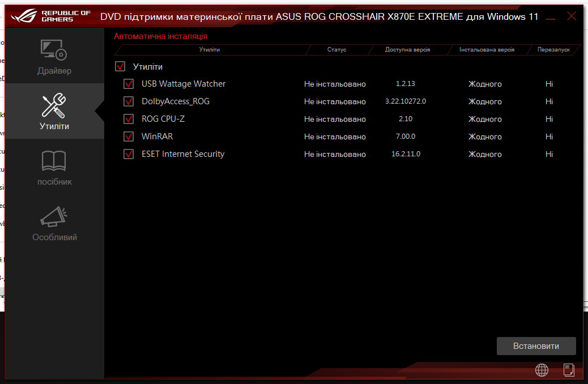
Task: Minimize the ASUS support DVD window
Action: coord(551,18)
